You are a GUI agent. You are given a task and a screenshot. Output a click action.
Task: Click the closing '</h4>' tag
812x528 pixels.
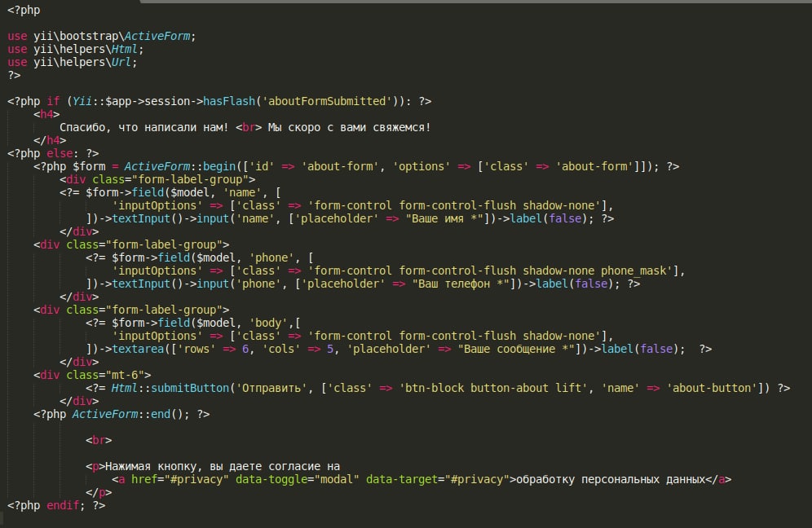(50, 140)
